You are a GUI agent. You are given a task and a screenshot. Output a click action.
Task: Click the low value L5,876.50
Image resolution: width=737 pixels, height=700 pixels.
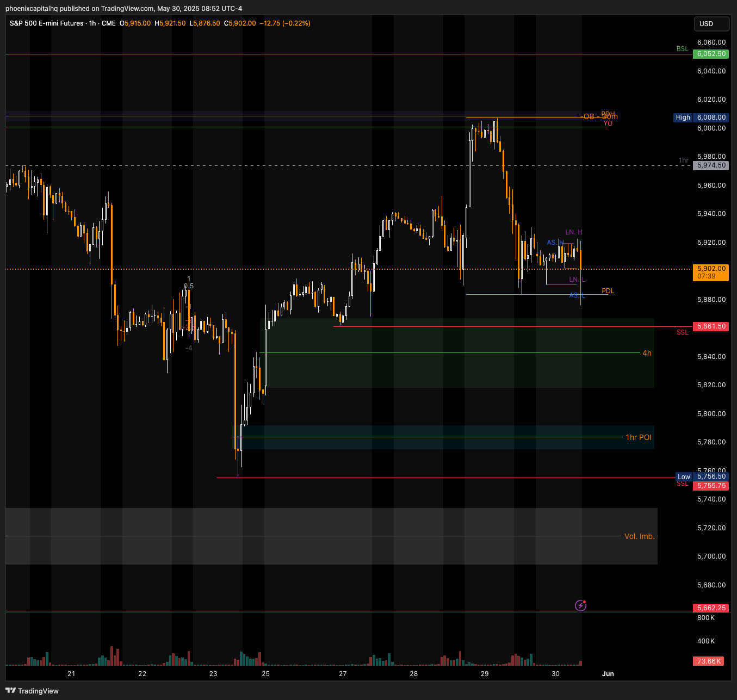pos(205,23)
